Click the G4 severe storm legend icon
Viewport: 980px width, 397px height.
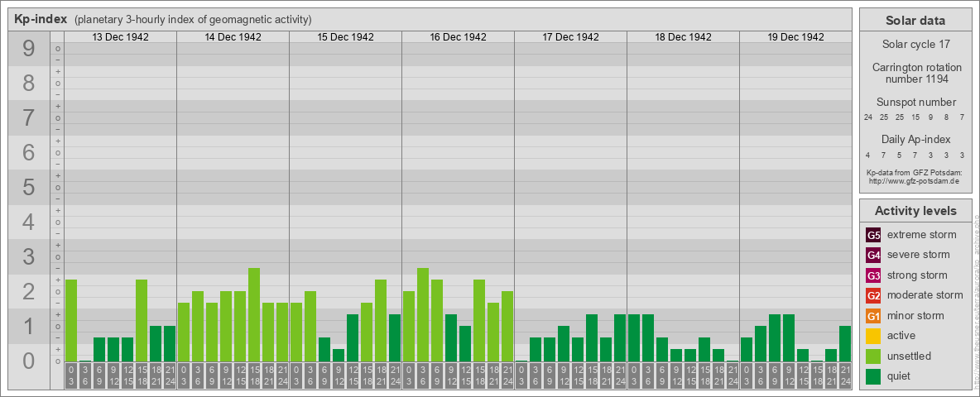(873, 256)
